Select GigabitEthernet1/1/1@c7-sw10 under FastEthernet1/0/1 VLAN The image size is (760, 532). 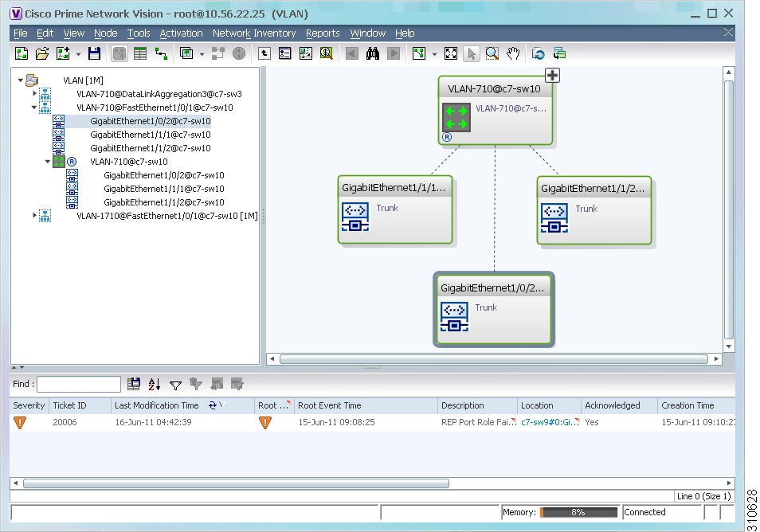[x=151, y=135]
